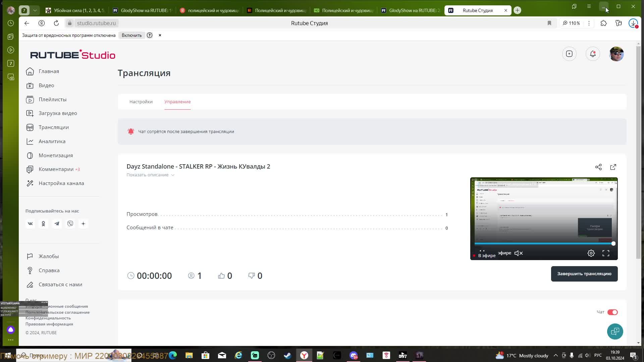Open the Видео section in sidebar
Viewport: 644px width, 362px height.
click(x=40, y=85)
